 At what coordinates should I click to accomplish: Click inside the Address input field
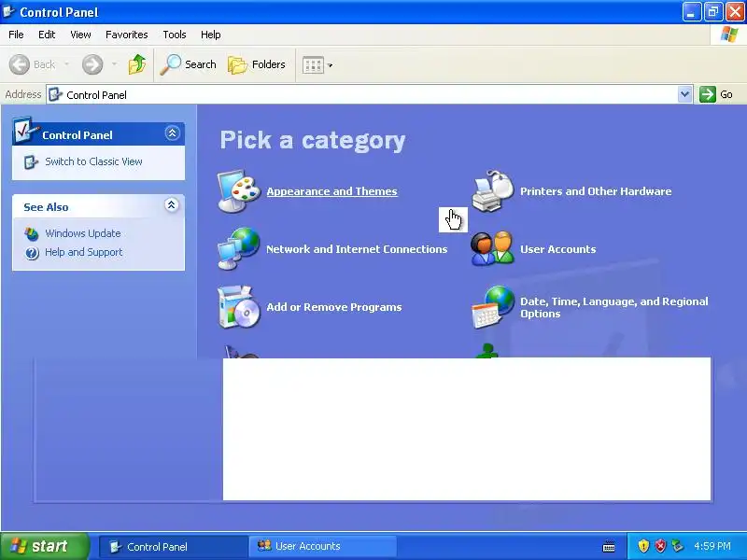tap(370, 94)
